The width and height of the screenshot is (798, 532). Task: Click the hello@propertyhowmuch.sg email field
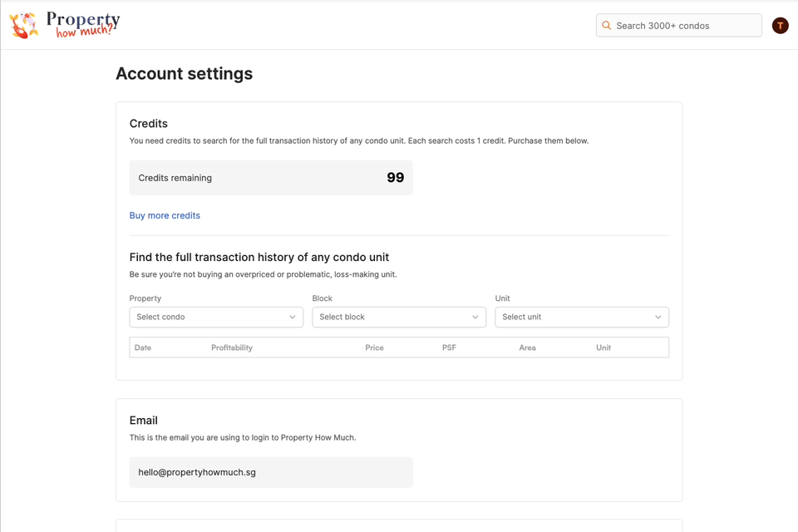(271, 472)
